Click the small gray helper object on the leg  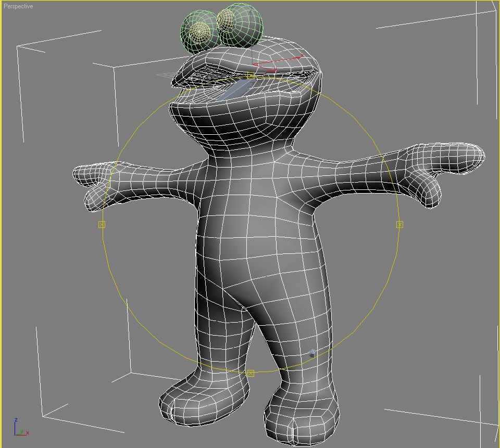(x=312, y=353)
